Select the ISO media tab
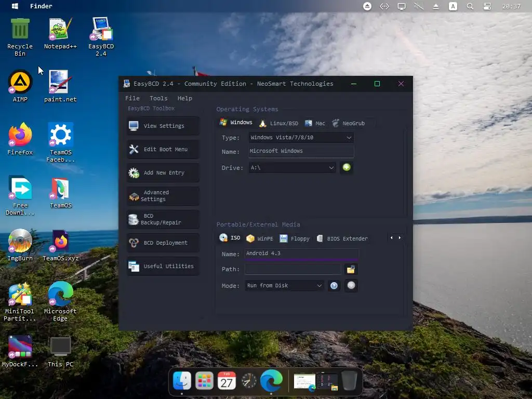532x399 pixels. [230, 238]
